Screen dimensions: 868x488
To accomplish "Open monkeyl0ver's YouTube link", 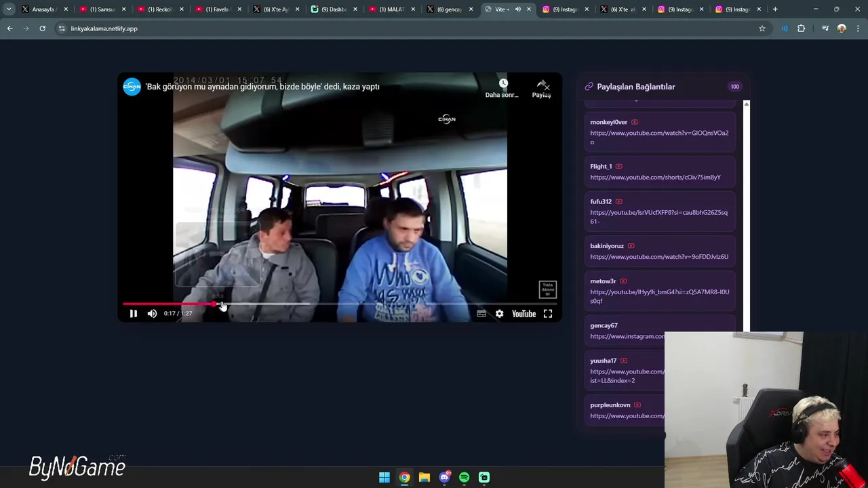I will pyautogui.click(x=659, y=138).
